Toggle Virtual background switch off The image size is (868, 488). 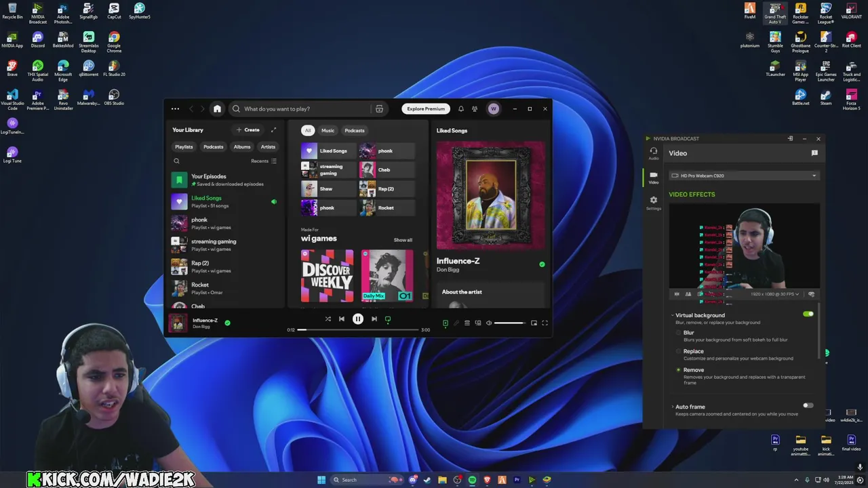tap(808, 314)
